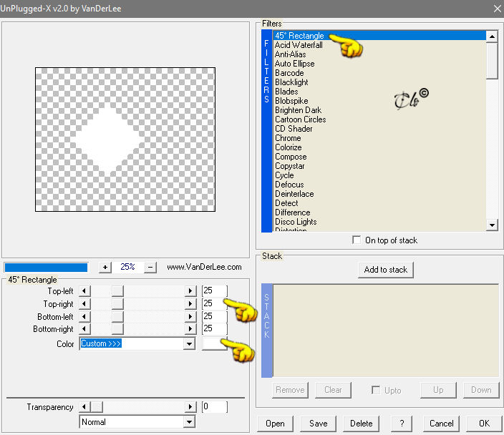Viewport: 504px width, 435px height.
Task: Click the Top-left value input field
Action: click(x=214, y=290)
